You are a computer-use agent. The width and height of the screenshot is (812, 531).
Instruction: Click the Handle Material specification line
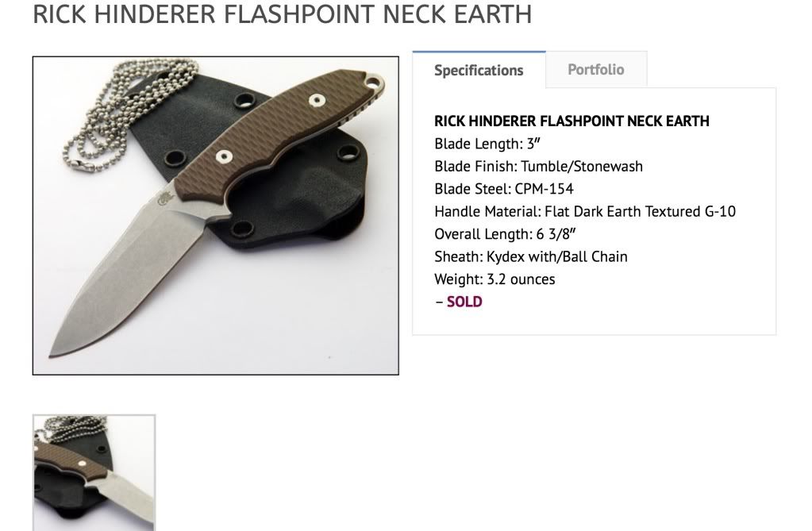pyautogui.click(x=585, y=211)
